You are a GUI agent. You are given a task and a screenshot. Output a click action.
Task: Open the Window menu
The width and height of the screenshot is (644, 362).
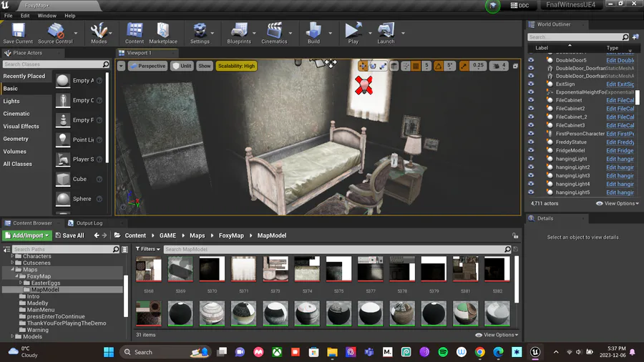[47, 16]
